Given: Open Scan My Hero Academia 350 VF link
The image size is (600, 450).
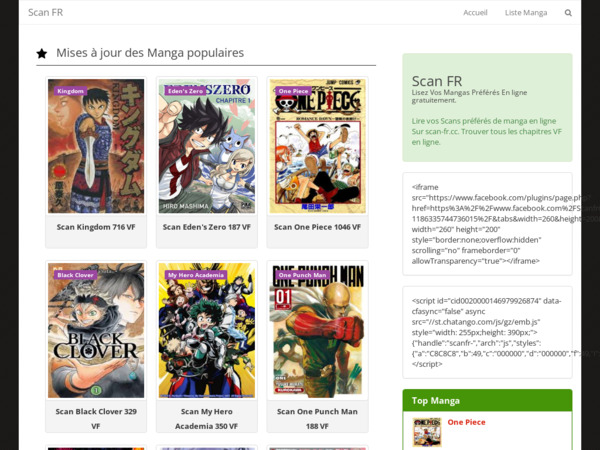Looking at the screenshot, I should point(207,419).
